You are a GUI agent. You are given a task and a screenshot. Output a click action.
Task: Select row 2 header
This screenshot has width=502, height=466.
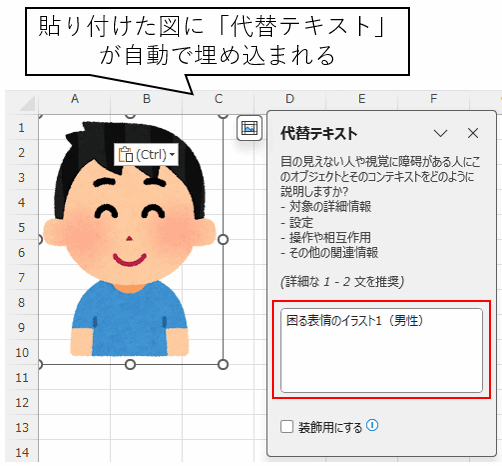[21, 153]
